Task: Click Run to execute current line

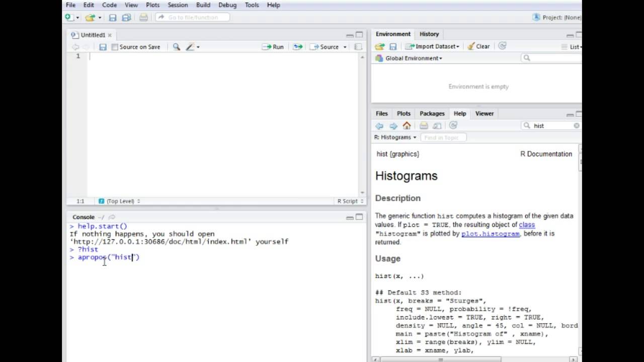Action: [273, 47]
